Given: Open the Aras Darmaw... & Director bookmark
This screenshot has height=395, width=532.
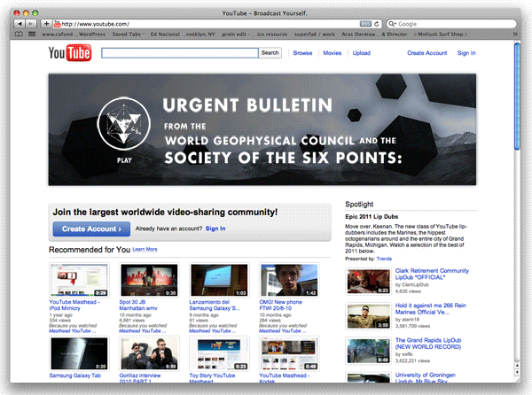Looking at the screenshot, I should pos(374,35).
